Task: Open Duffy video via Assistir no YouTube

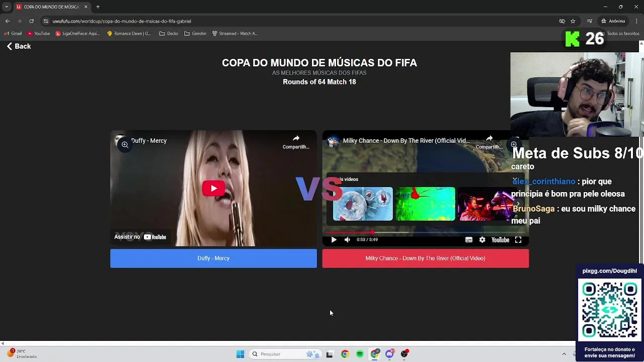Action: click(140, 237)
